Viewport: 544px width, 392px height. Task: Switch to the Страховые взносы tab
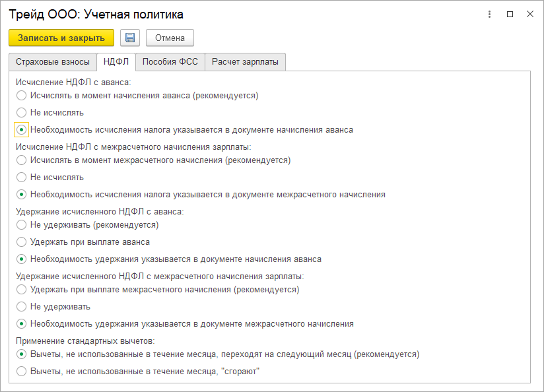click(x=52, y=62)
